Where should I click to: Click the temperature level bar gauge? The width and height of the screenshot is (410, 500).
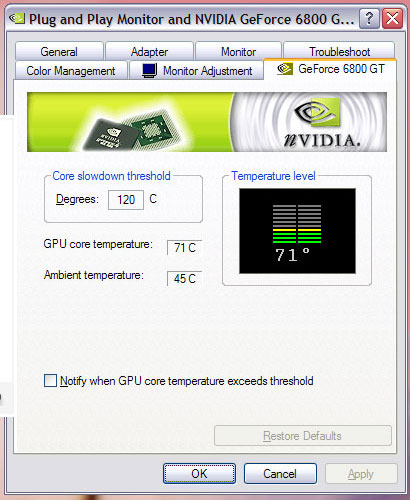point(297,224)
